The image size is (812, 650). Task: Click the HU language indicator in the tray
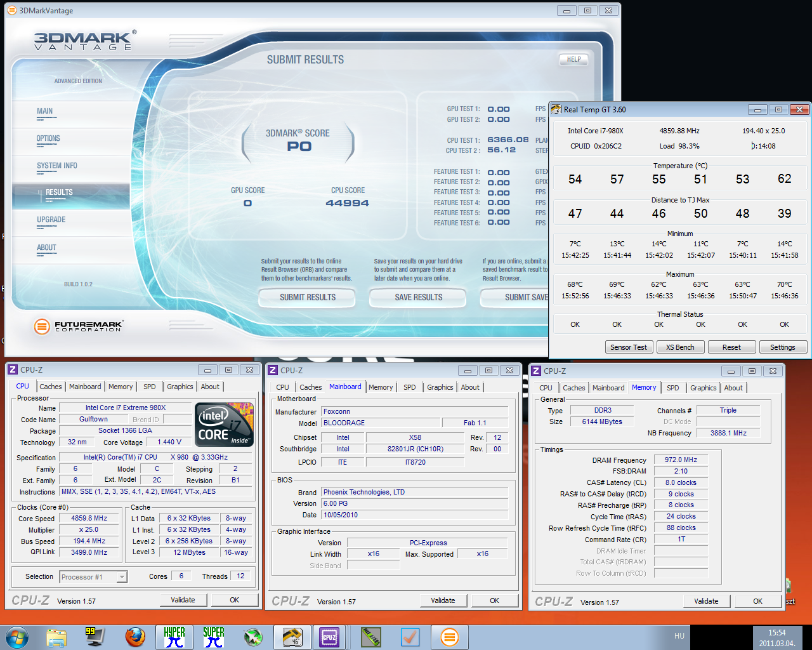[679, 636]
